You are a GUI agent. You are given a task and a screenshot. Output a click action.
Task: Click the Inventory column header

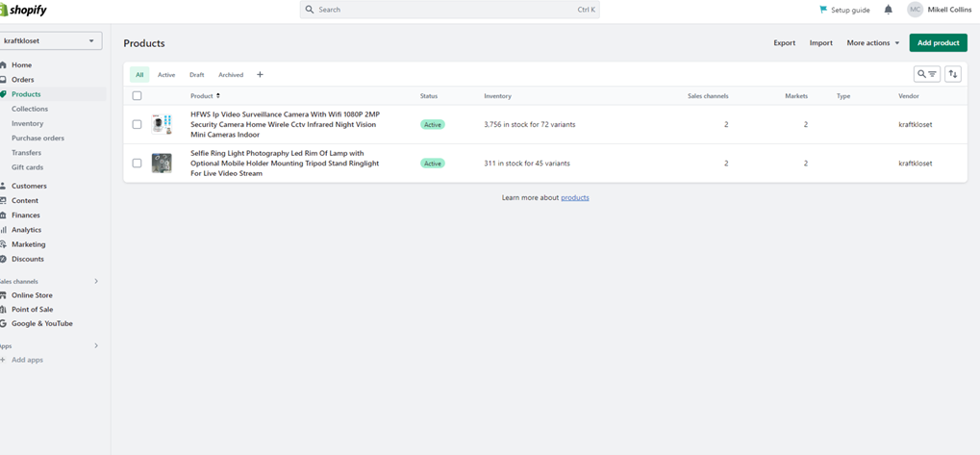pos(497,96)
